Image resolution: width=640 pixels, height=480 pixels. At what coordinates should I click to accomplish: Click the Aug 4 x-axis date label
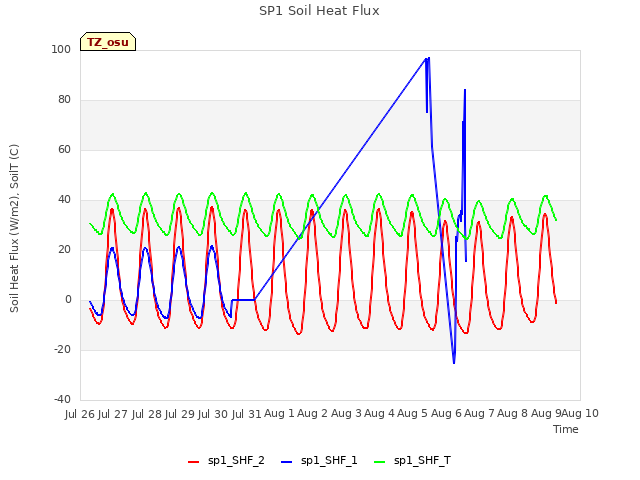pyautogui.click(x=379, y=414)
